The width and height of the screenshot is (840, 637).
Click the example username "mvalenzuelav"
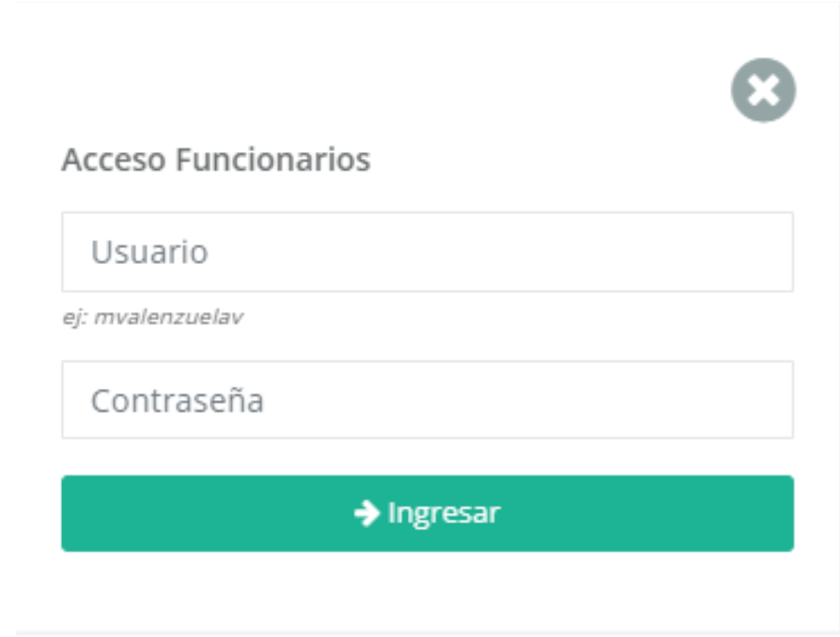(169, 318)
